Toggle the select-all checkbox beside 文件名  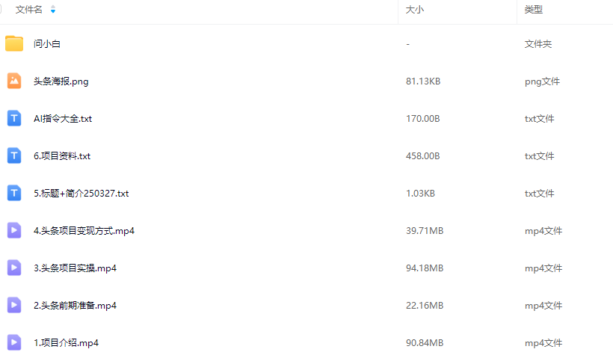click(x=1, y=10)
